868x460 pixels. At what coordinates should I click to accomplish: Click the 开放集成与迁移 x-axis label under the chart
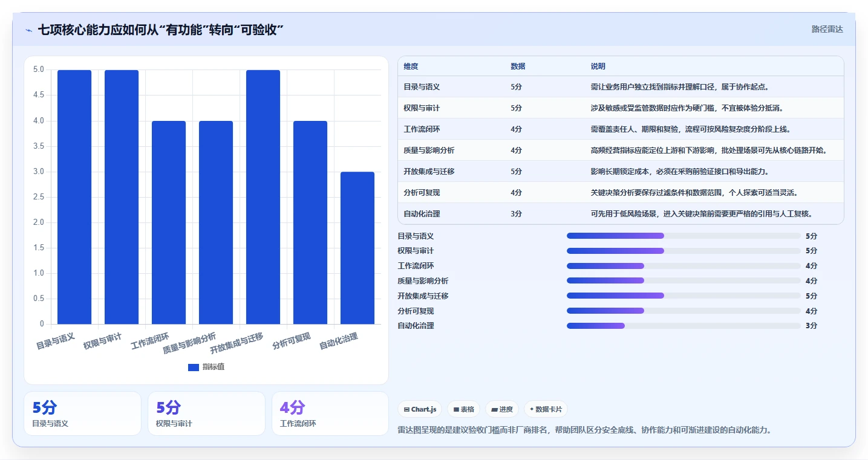[x=237, y=343]
